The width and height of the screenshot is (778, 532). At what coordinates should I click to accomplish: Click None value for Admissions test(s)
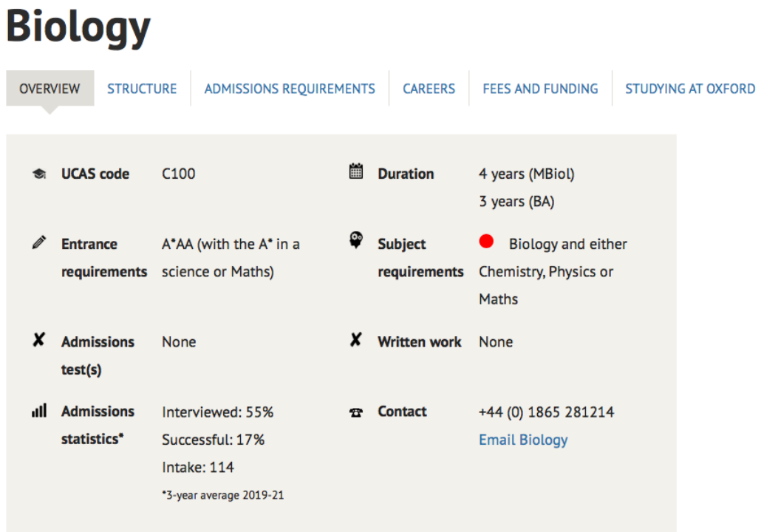click(179, 342)
